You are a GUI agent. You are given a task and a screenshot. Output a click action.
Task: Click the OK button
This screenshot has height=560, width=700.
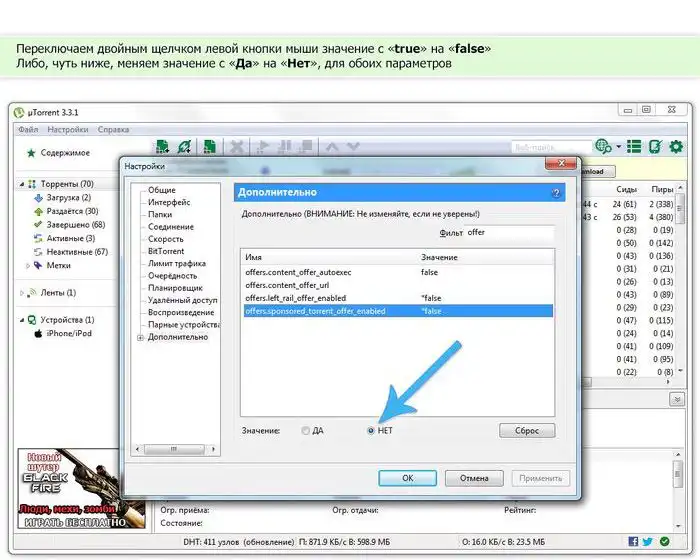(x=408, y=478)
